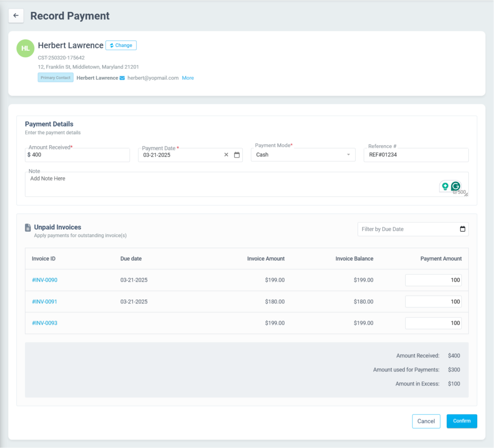This screenshot has width=494, height=448.
Task: Open invoice #INV-0091
Action: [45, 302]
